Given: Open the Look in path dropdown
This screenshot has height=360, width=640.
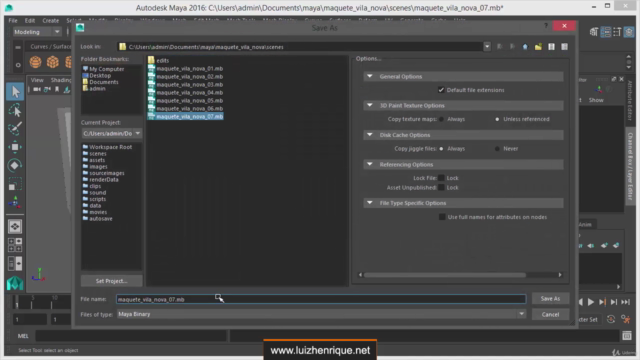Looking at the screenshot, I should tap(487, 47).
